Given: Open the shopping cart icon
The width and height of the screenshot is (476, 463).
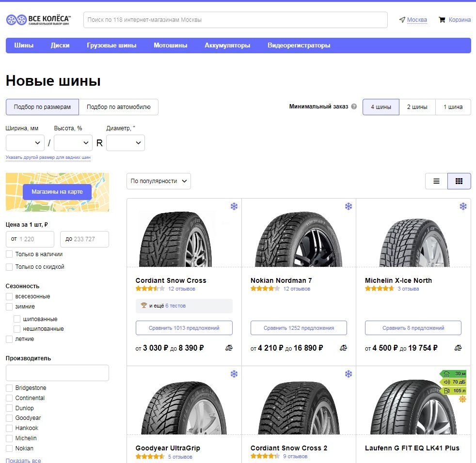Looking at the screenshot, I should click(x=442, y=20).
